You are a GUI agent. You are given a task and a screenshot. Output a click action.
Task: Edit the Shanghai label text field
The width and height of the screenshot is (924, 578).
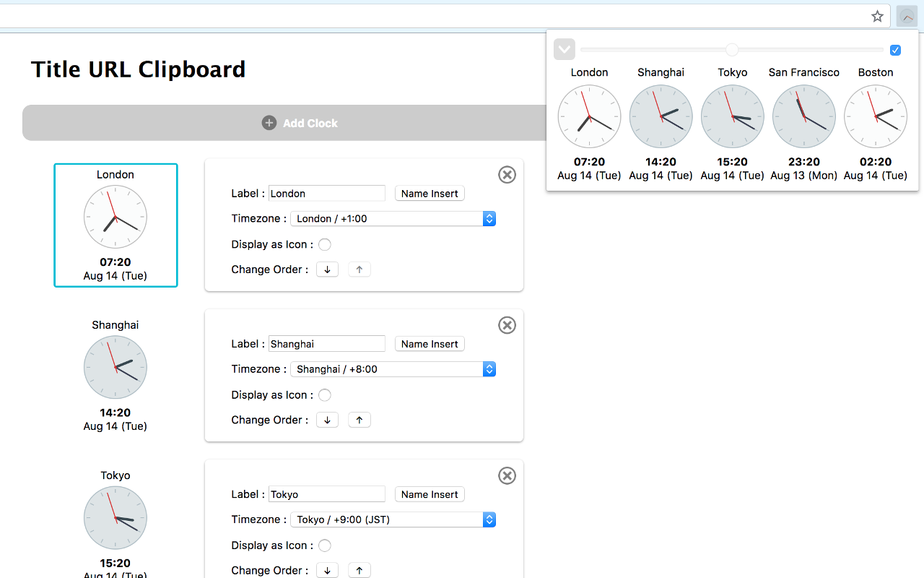(327, 343)
